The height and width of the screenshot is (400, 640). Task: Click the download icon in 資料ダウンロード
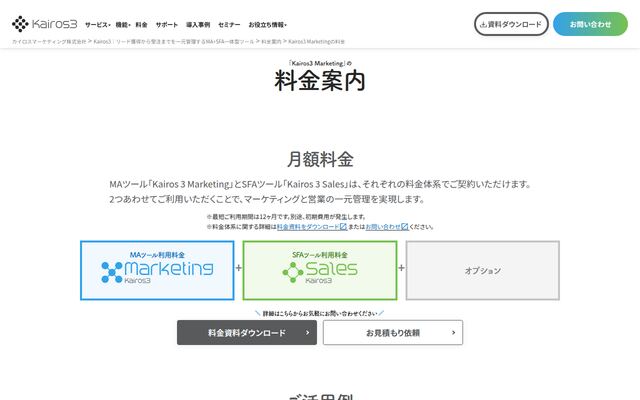click(483, 25)
